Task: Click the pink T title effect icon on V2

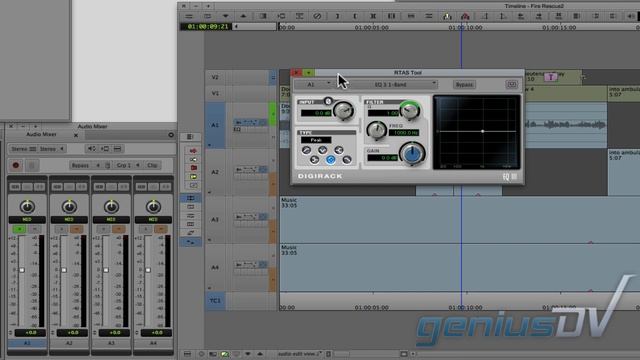Action: [x=551, y=77]
